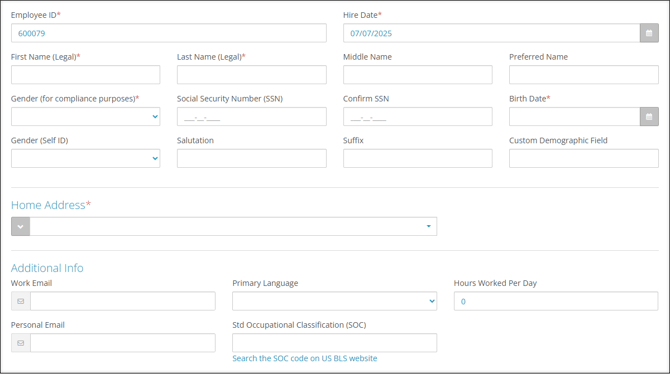The image size is (670, 374).
Task: Focus the Hours Worked Per Day field
Action: click(x=556, y=301)
